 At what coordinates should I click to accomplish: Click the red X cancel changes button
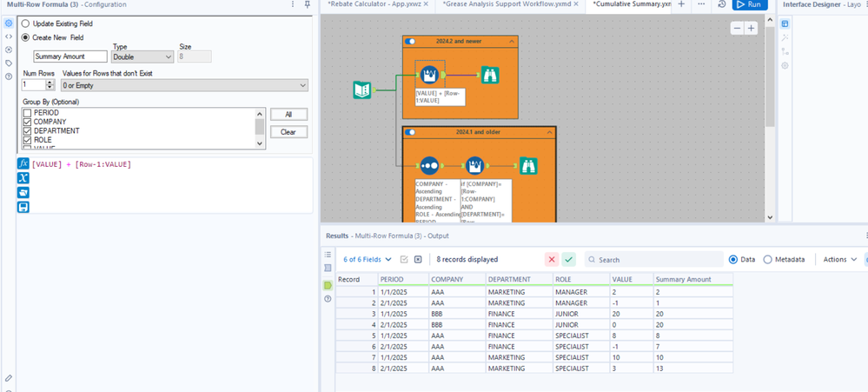552,259
